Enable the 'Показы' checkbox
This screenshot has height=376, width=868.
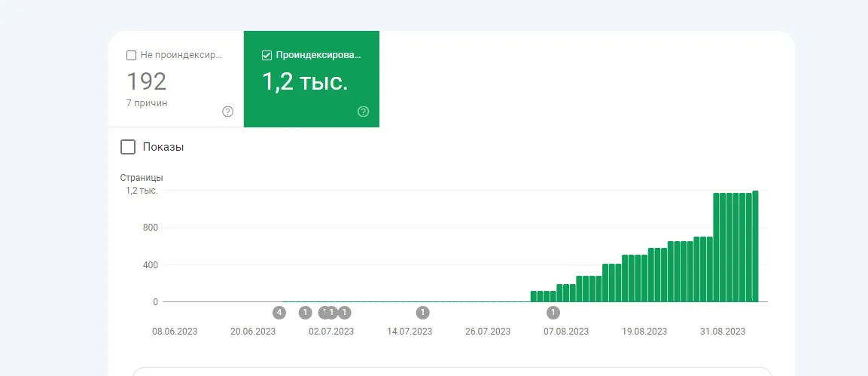pyautogui.click(x=128, y=147)
